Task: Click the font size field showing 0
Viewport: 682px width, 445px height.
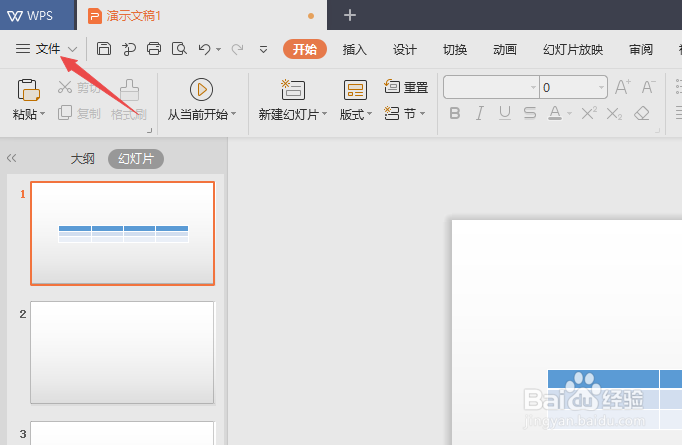Action: point(573,87)
